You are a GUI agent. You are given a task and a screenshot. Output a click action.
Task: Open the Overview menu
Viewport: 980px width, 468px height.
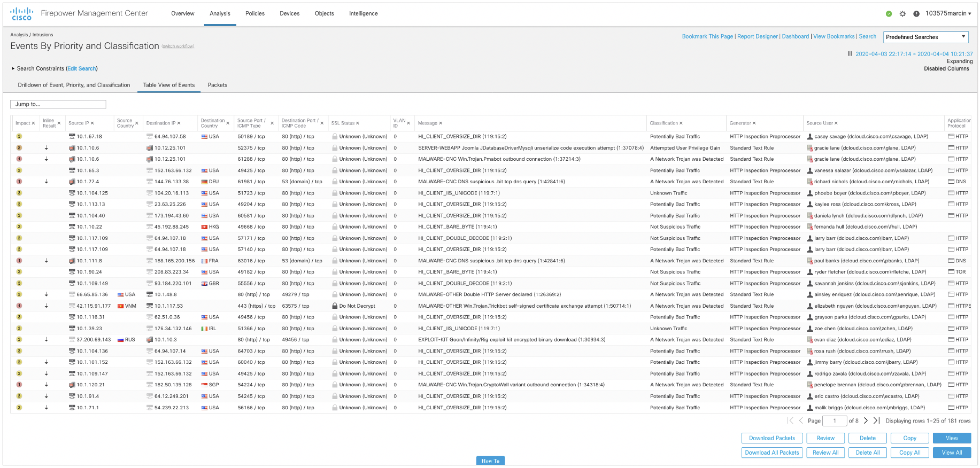183,14
